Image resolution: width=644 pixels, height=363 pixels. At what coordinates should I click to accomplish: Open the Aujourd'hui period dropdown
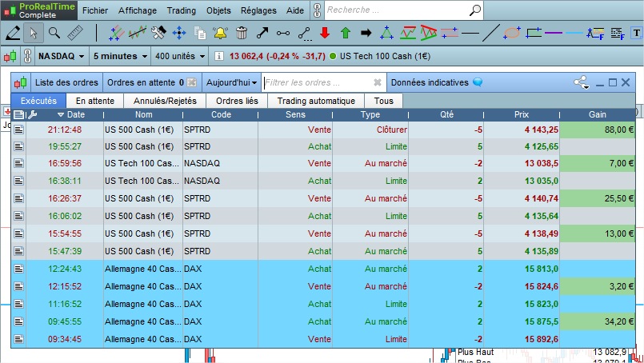point(231,82)
